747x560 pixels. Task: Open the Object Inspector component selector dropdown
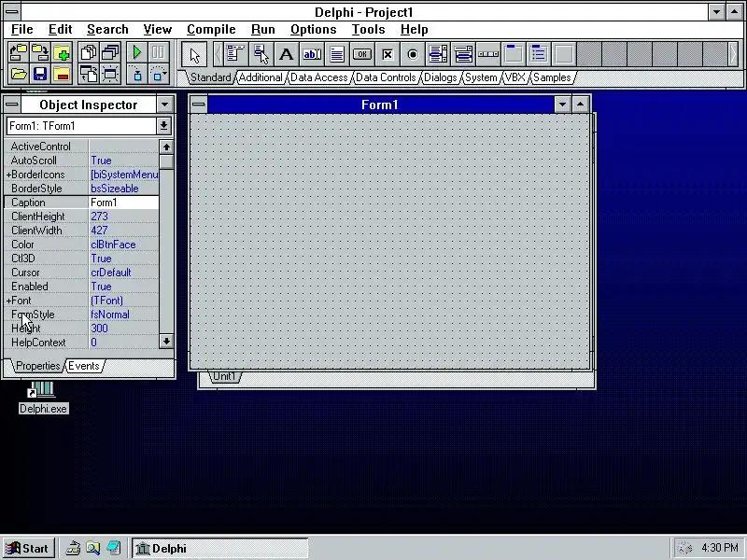click(163, 126)
